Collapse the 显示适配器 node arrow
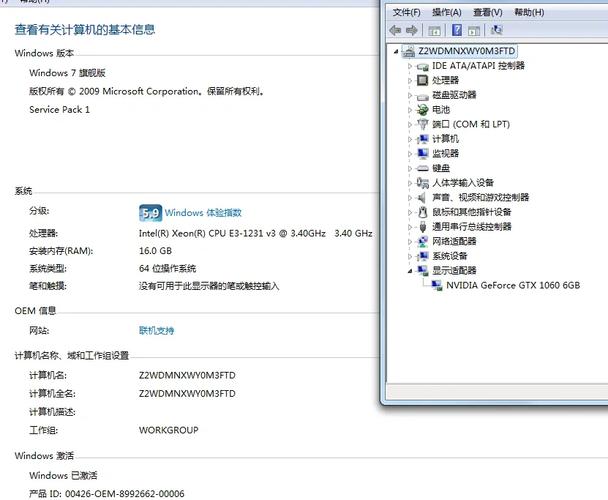The width and height of the screenshot is (608, 500). tap(410, 271)
